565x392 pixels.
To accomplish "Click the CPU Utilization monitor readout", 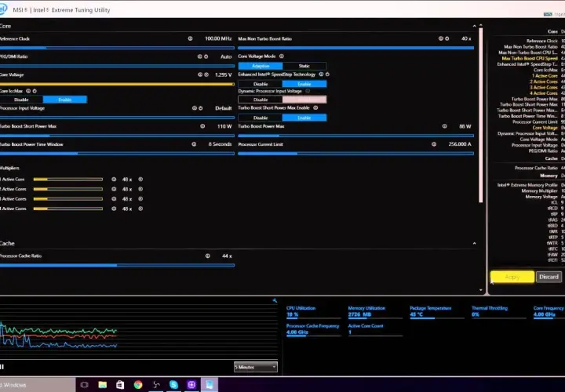I will (313, 312).
